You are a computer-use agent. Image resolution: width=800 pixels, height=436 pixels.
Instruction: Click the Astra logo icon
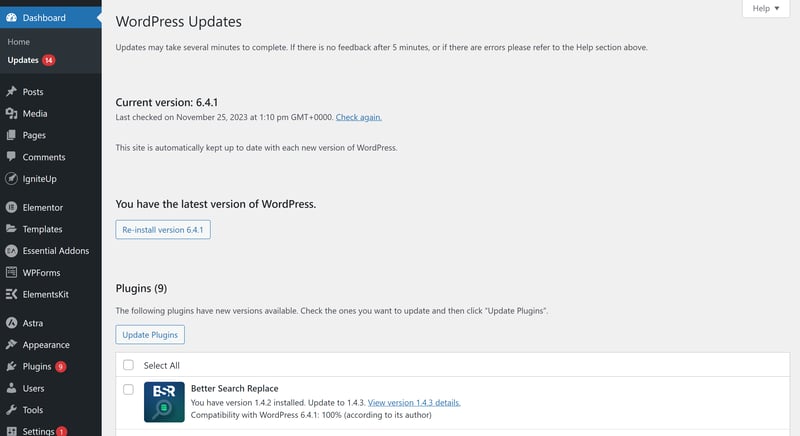pyautogui.click(x=11, y=323)
